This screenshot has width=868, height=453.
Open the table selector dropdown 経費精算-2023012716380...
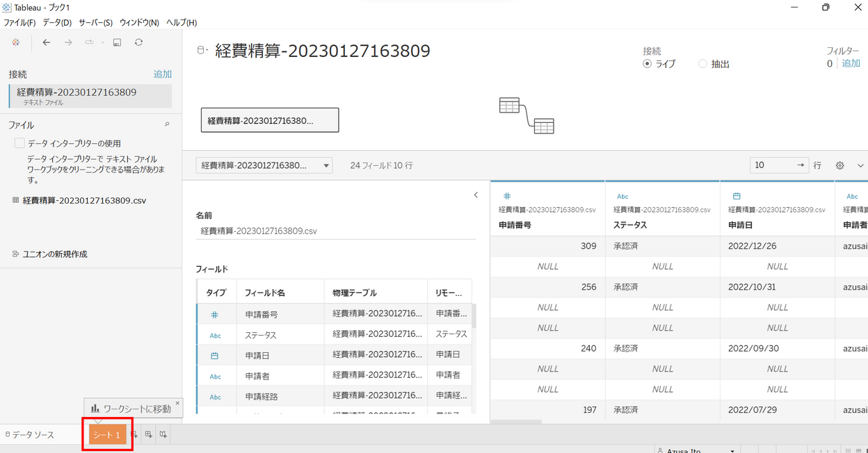point(264,165)
